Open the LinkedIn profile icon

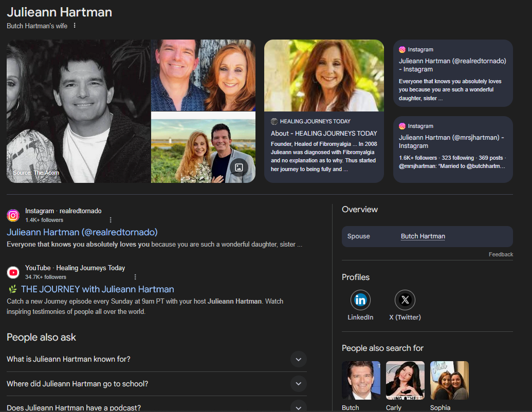(x=360, y=300)
